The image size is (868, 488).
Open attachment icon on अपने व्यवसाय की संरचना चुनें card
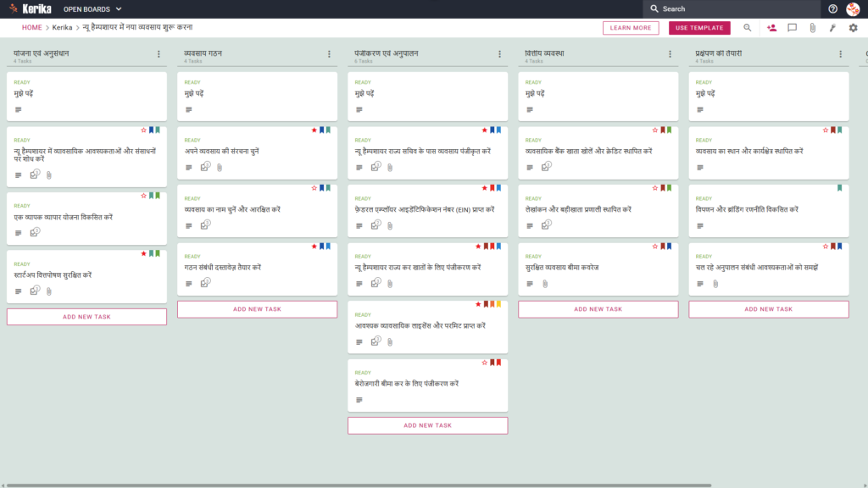pyautogui.click(x=220, y=168)
